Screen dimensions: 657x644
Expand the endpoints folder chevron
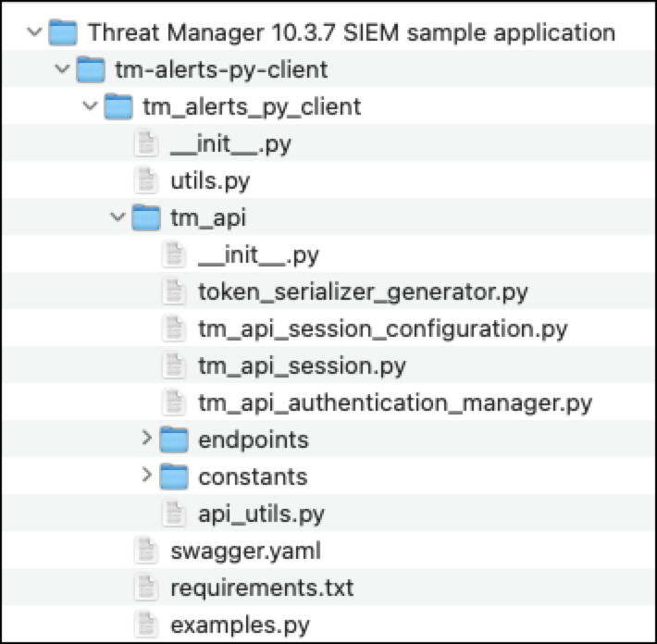pyautogui.click(x=146, y=438)
